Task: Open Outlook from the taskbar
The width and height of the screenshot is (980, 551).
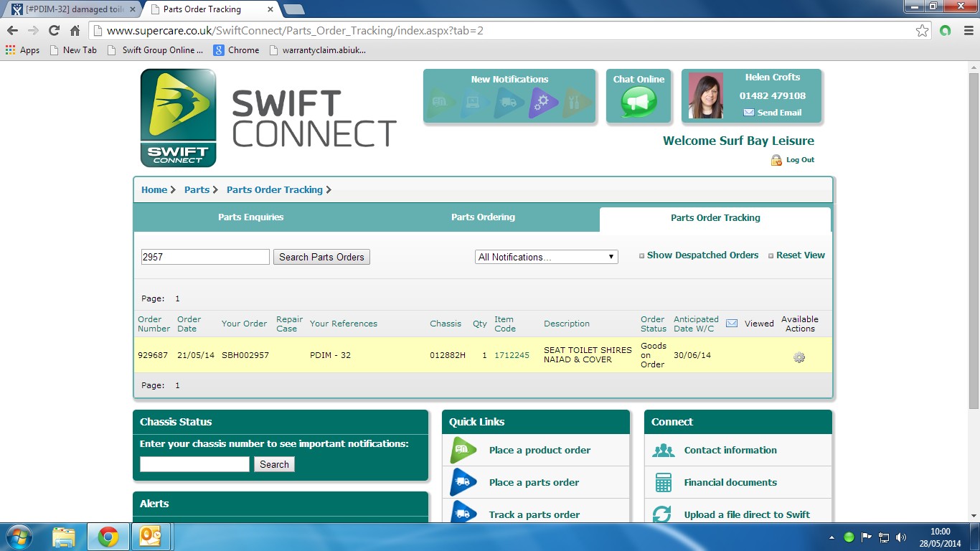Action: [151, 537]
